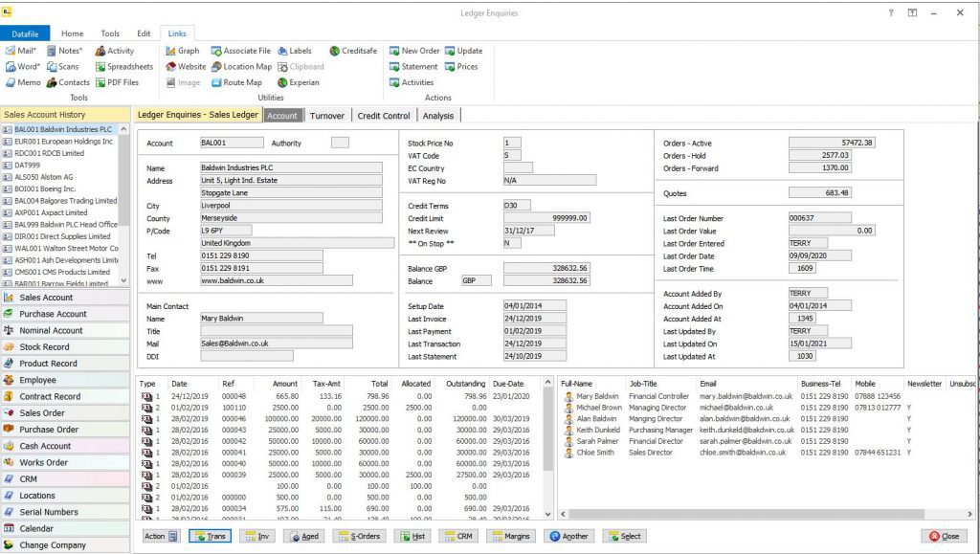Image resolution: width=980 pixels, height=554 pixels.
Task: Open the Location Map
Action: (x=241, y=67)
